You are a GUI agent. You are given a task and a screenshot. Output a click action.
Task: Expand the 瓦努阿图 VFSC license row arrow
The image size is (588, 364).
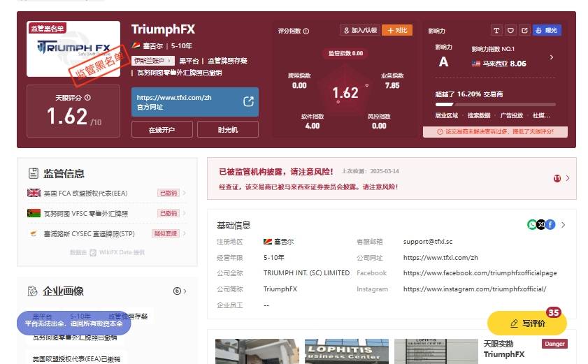coord(184,213)
